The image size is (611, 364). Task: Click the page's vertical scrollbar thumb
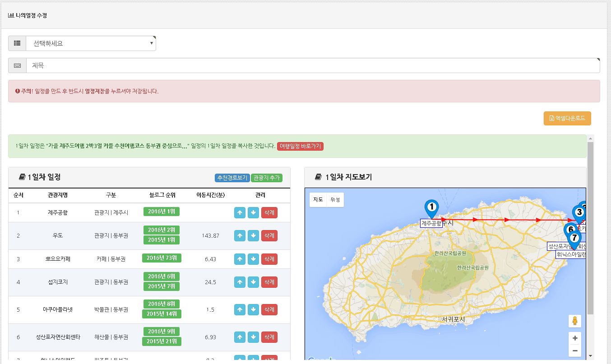[590, 228]
